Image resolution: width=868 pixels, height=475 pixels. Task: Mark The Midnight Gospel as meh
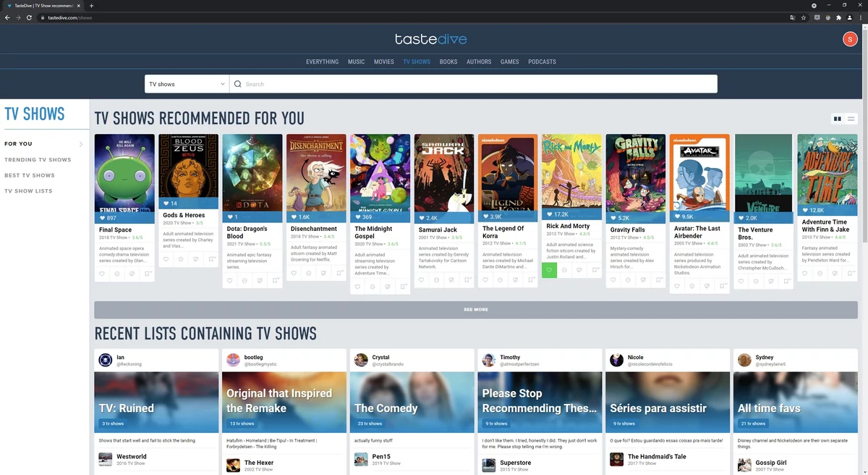pos(373,287)
